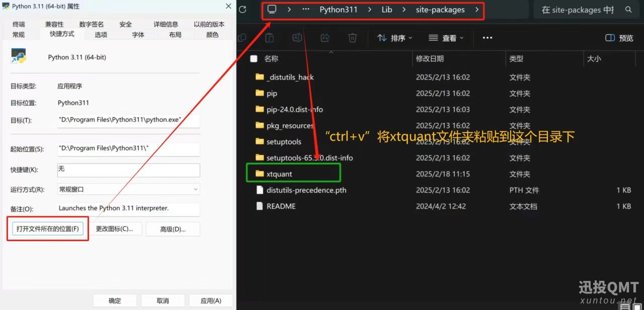Click the site-packages search box

coord(586,10)
